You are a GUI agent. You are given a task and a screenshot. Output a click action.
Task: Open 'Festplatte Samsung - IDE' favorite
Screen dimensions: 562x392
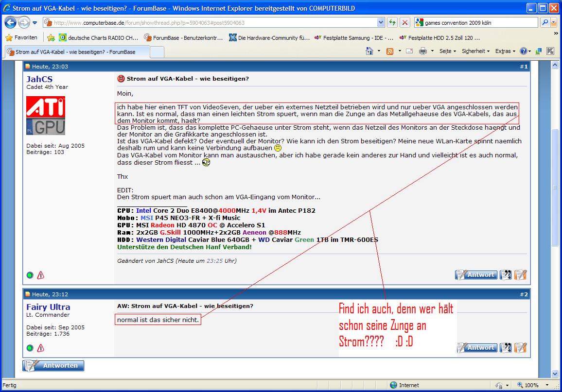pyautogui.click(x=354, y=37)
